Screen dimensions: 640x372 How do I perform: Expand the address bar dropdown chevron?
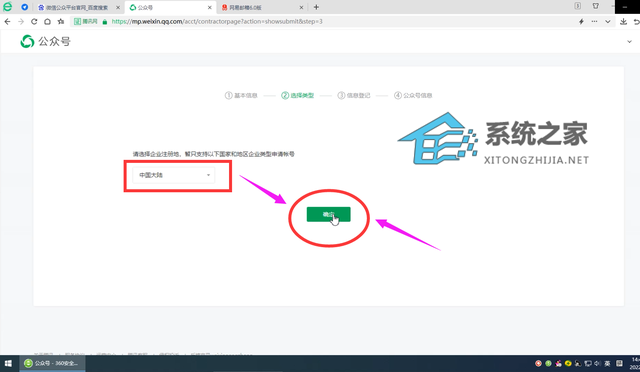pos(608,22)
